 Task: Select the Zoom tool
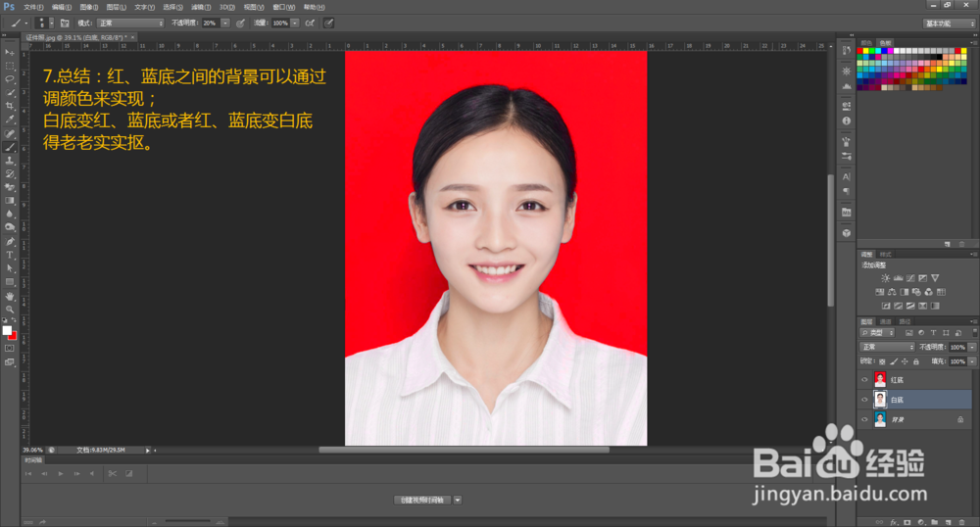[x=10, y=310]
